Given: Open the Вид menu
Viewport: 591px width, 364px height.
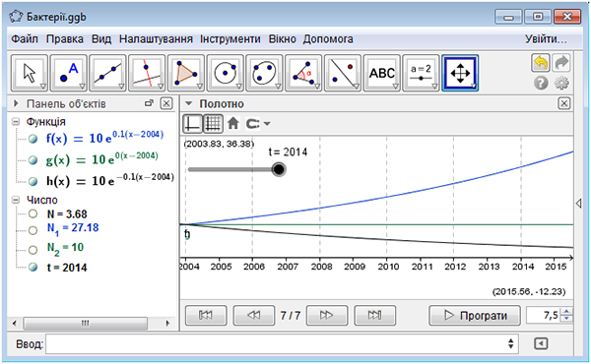Looking at the screenshot, I should pyautogui.click(x=101, y=38).
